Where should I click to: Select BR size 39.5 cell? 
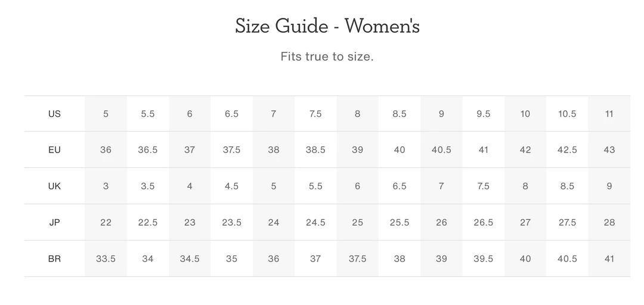click(483, 259)
